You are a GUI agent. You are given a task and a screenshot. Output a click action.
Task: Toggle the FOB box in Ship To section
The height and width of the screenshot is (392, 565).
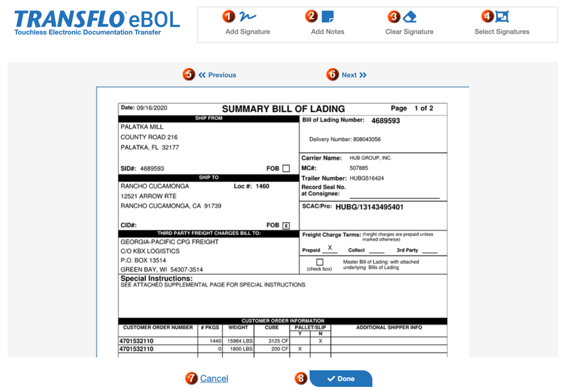(x=286, y=226)
